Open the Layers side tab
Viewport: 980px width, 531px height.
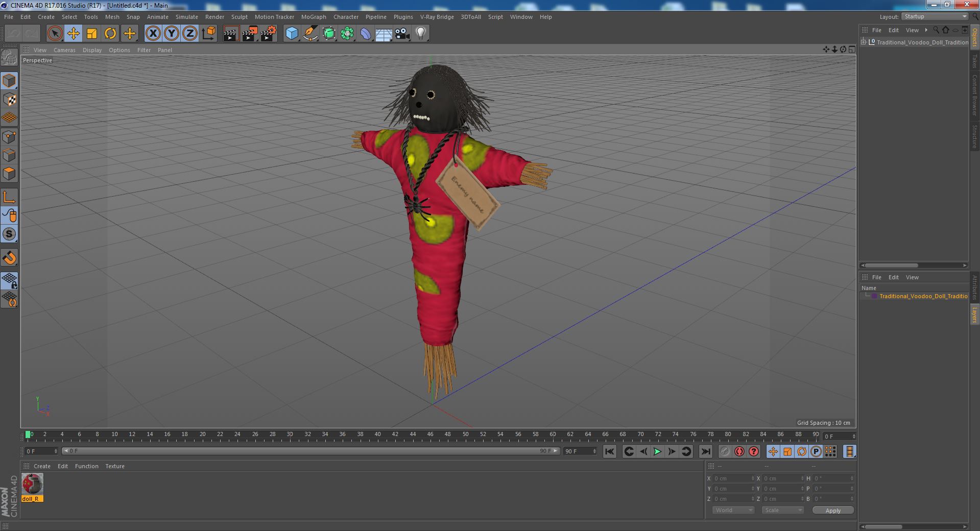pyautogui.click(x=974, y=315)
